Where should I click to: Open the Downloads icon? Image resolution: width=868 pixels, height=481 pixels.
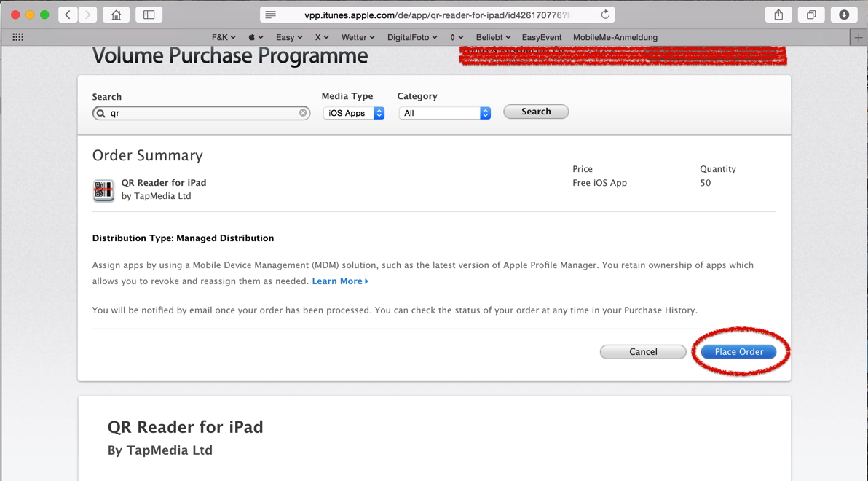(844, 15)
